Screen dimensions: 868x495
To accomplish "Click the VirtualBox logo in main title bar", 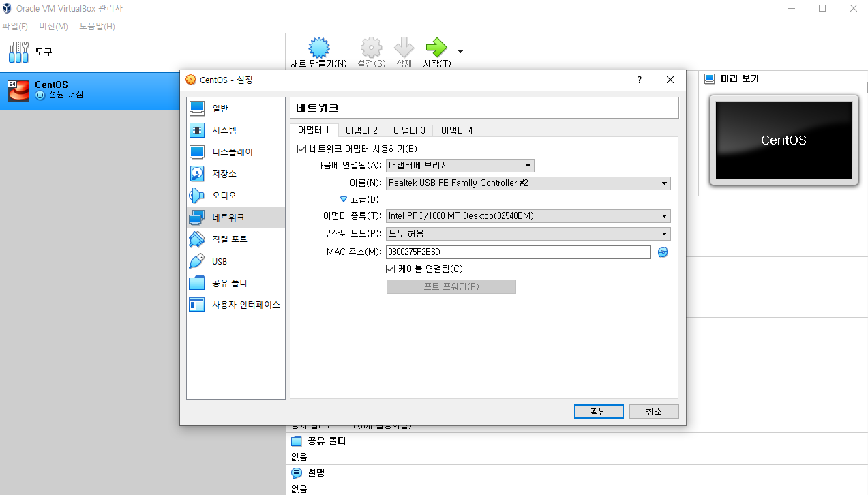I will coord(8,8).
